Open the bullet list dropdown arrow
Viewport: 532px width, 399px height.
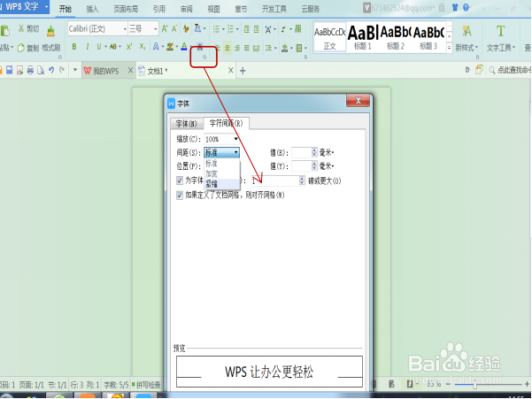pos(223,29)
